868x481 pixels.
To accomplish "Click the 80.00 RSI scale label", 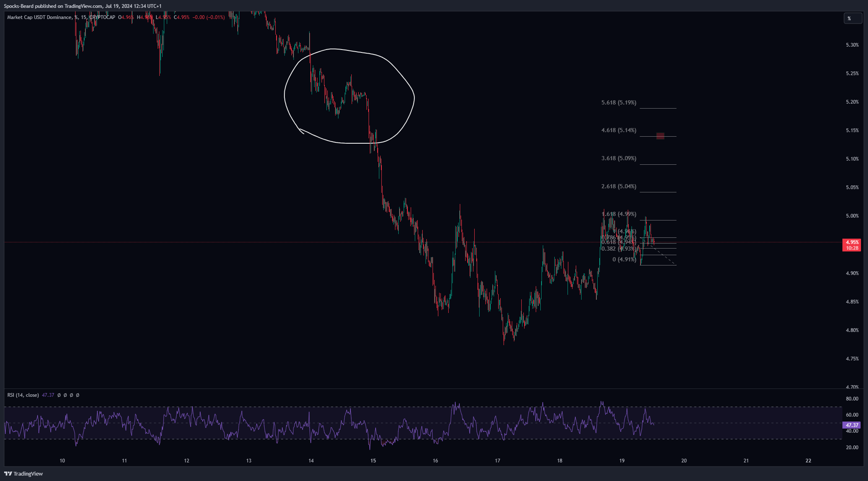I will coord(852,399).
